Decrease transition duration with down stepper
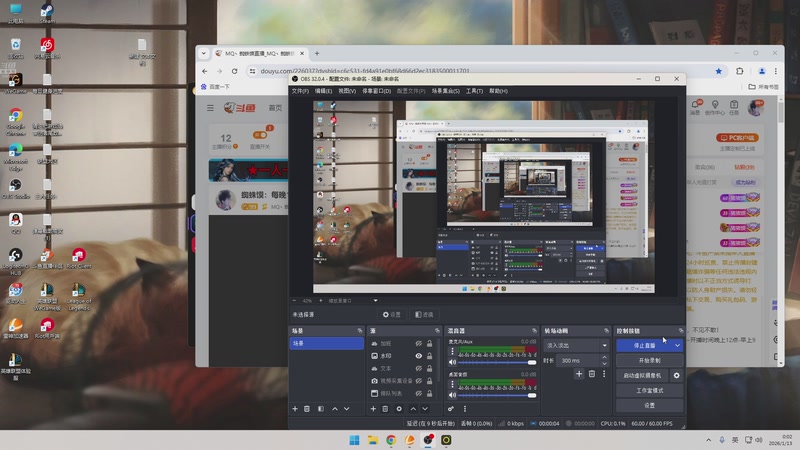Image resolution: width=800 pixels, height=450 pixels. click(605, 363)
